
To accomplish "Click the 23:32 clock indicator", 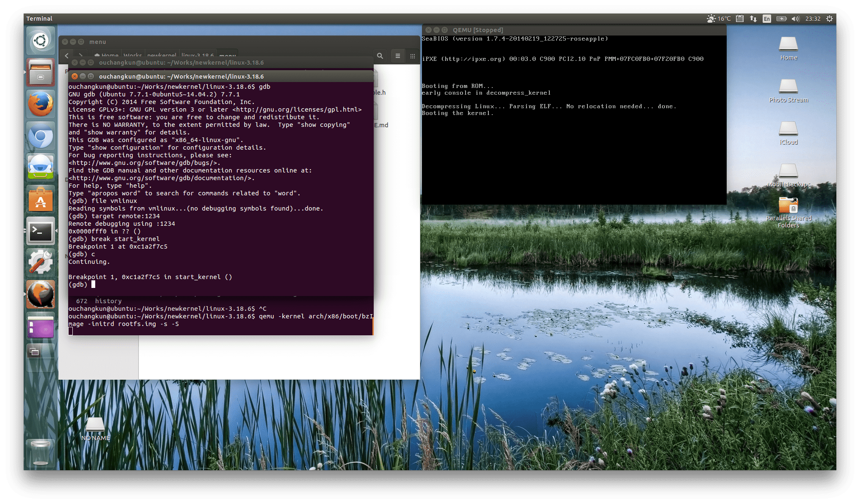I will click(x=813, y=19).
